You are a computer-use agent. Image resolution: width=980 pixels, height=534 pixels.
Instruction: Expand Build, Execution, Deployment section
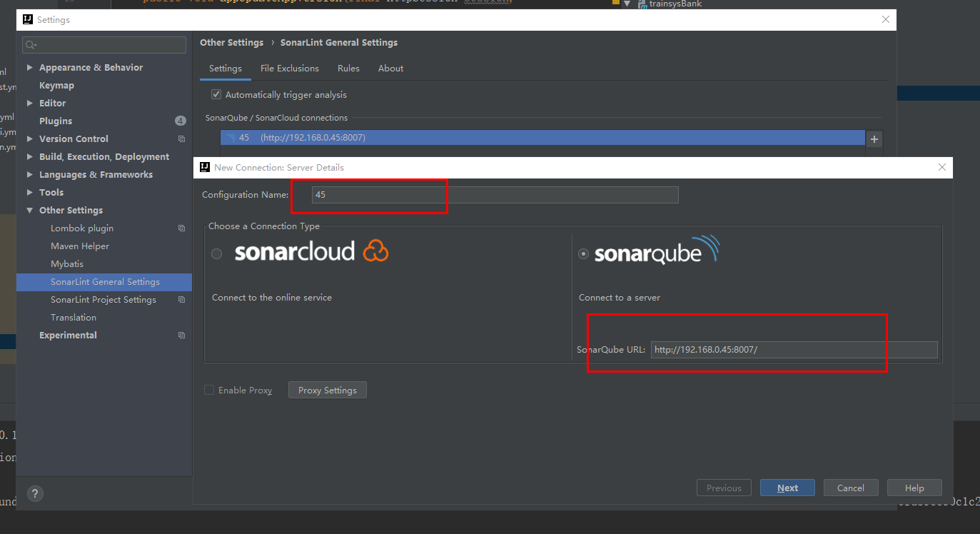point(30,157)
